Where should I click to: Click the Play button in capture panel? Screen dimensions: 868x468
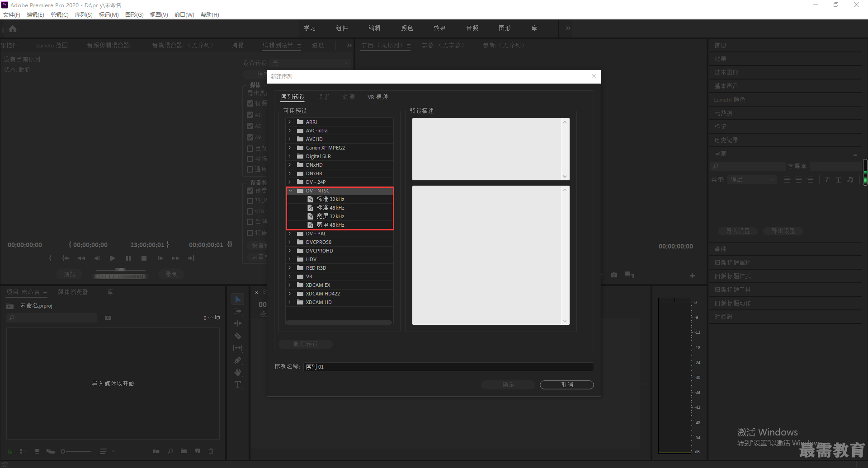(113, 258)
